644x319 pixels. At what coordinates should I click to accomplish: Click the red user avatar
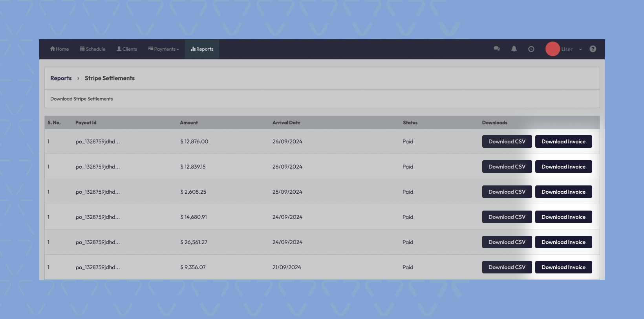[553, 49]
